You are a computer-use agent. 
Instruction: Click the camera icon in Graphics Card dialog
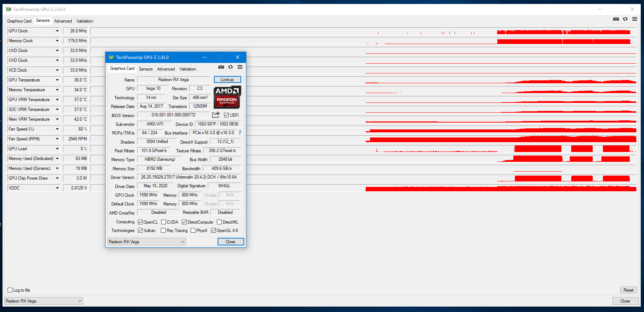tap(221, 67)
